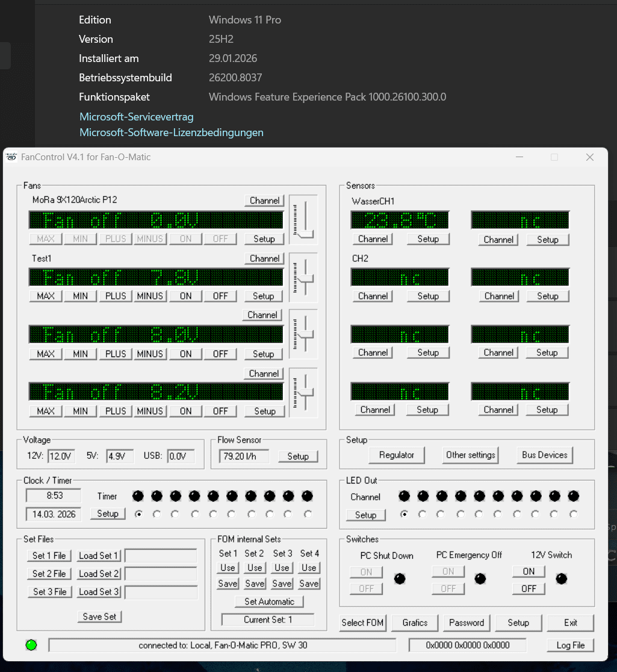
Task: Select the fifth Timer radio button
Action: point(213,514)
